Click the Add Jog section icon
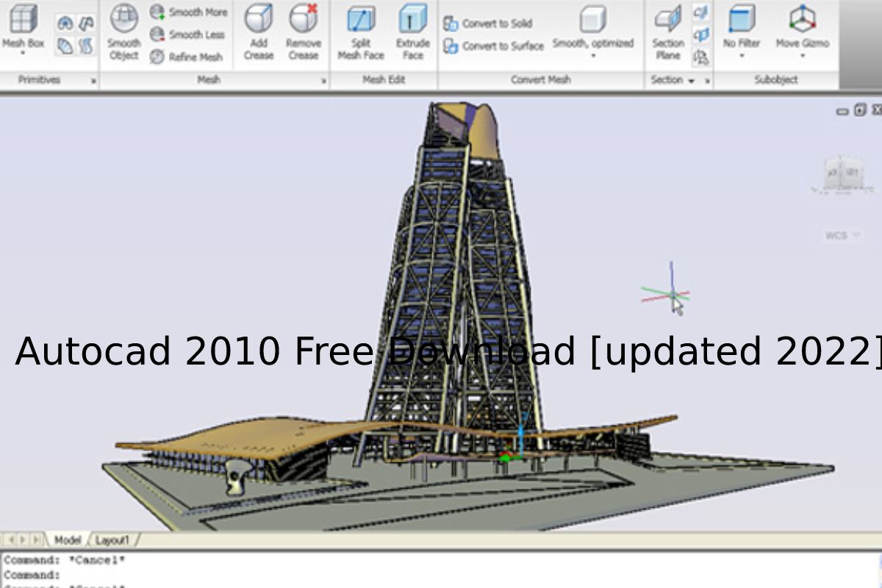Image resolution: width=882 pixels, height=588 pixels. coord(702,35)
